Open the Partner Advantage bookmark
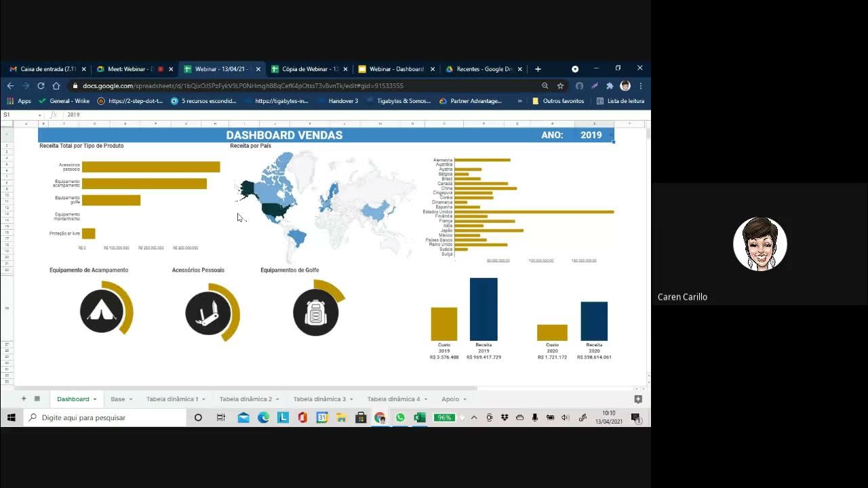The width and height of the screenshot is (868, 488). 471,101
